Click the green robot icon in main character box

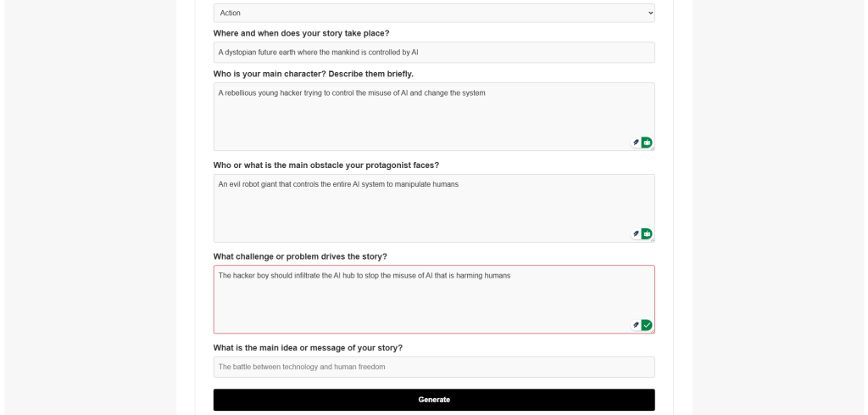click(647, 143)
